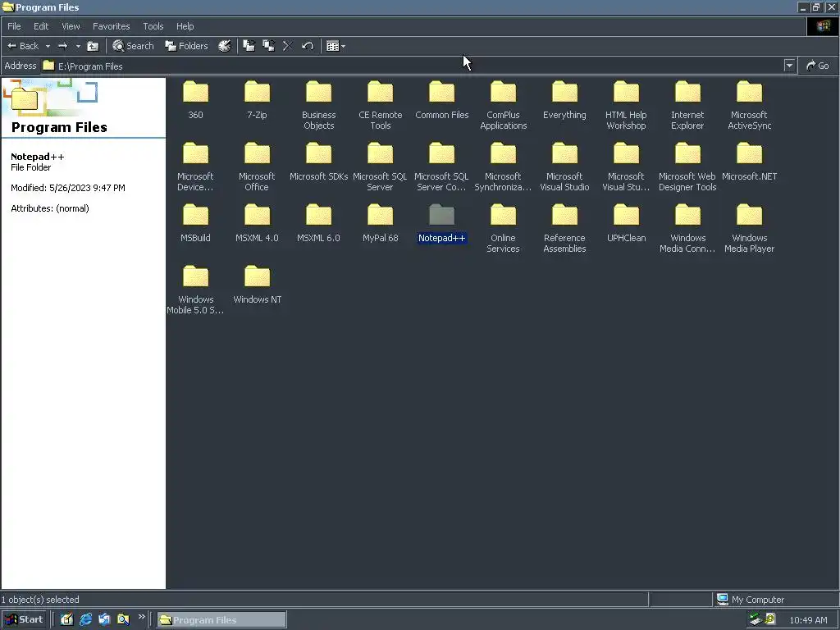Click the Address bar path field
Image resolution: width=840 pixels, height=630 pixels.
[x=413, y=66]
